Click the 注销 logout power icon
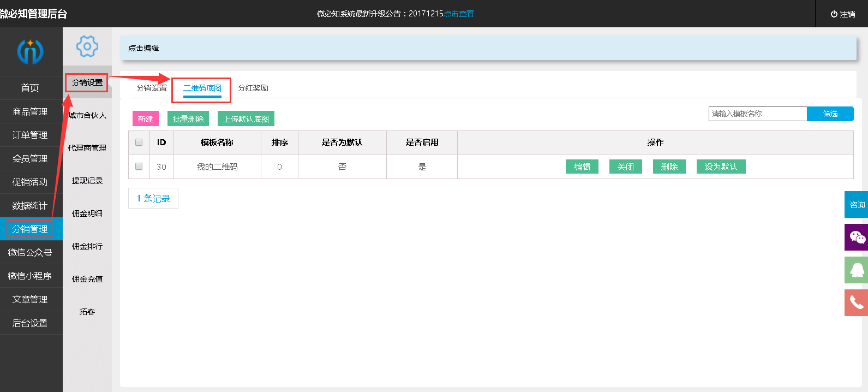868x392 pixels. point(834,14)
